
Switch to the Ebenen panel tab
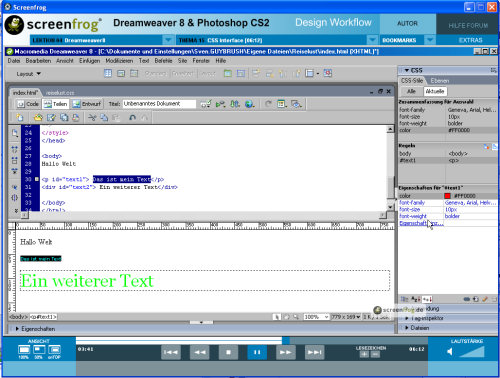pyautogui.click(x=440, y=81)
